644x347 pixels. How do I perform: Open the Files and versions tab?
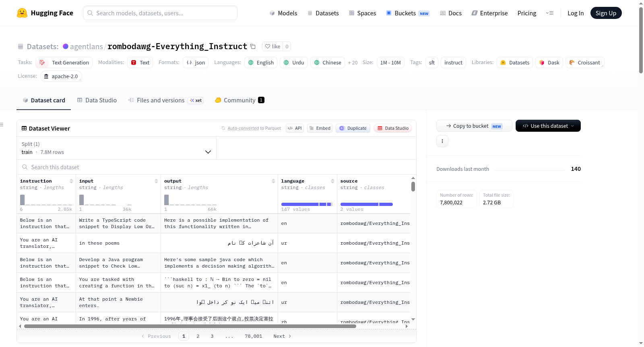pos(165,100)
